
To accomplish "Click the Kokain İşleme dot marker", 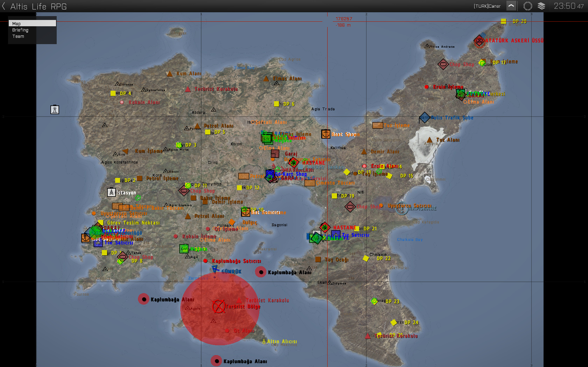I will point(176,236).
